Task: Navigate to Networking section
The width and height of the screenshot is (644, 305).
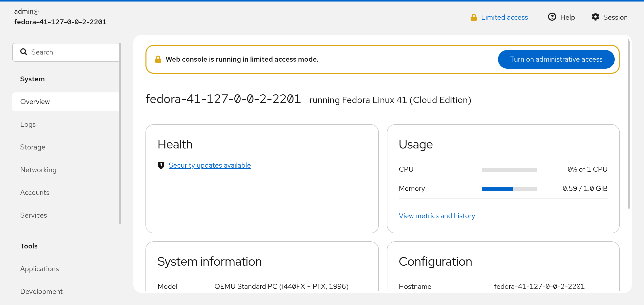Action: click(38, 170)
